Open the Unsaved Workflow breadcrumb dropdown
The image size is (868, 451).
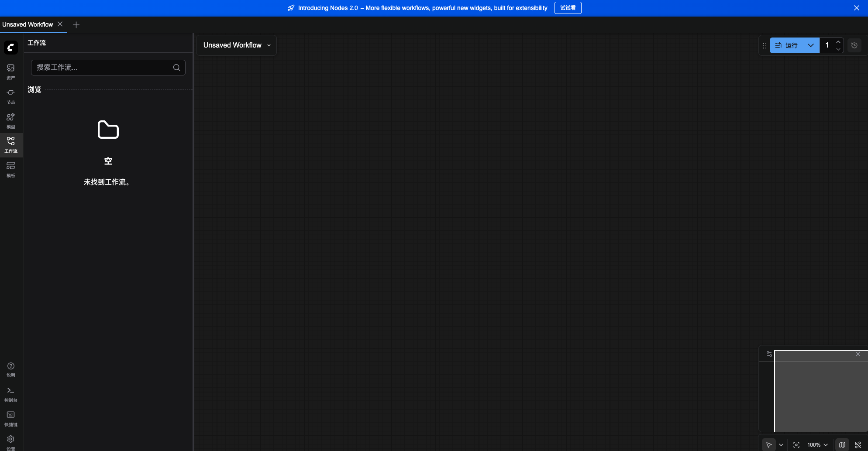(x=237, y=45)
